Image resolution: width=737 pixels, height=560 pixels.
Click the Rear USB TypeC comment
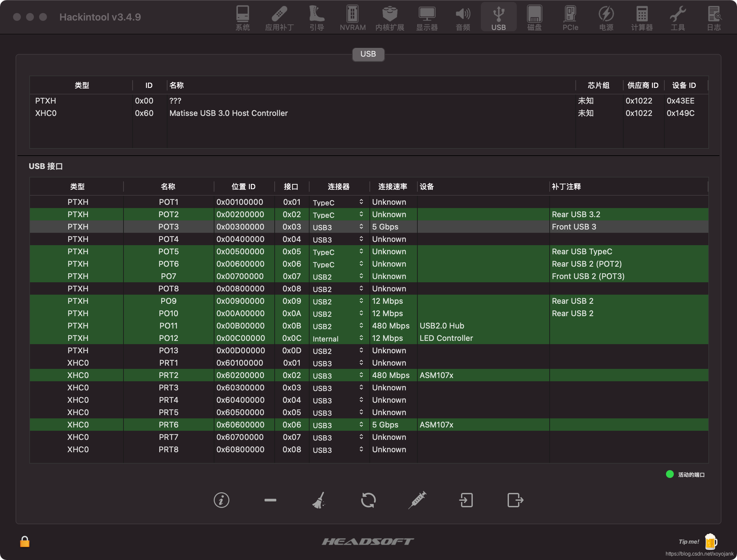582,251
